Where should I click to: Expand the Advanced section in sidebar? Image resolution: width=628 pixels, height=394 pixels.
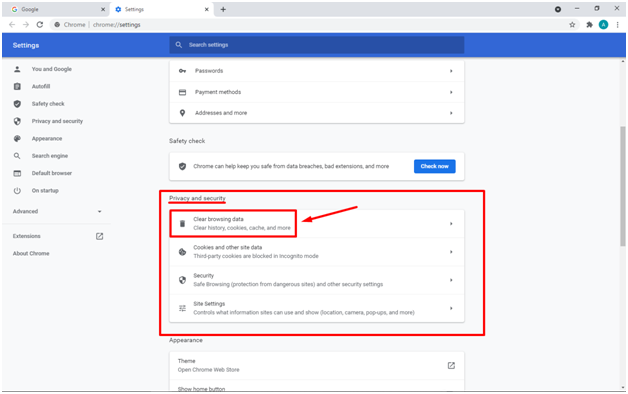tap(57, 211)
